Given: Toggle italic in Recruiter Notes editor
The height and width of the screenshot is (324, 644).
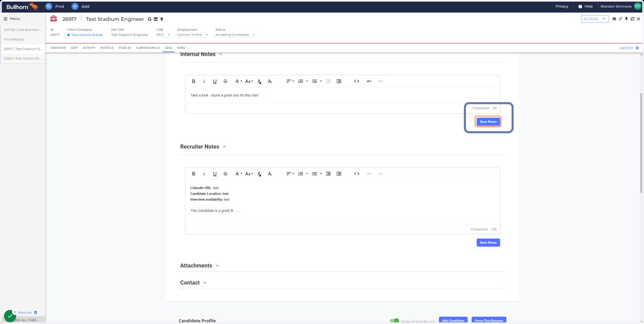Looking at the screenshot, I should (204, 174).
